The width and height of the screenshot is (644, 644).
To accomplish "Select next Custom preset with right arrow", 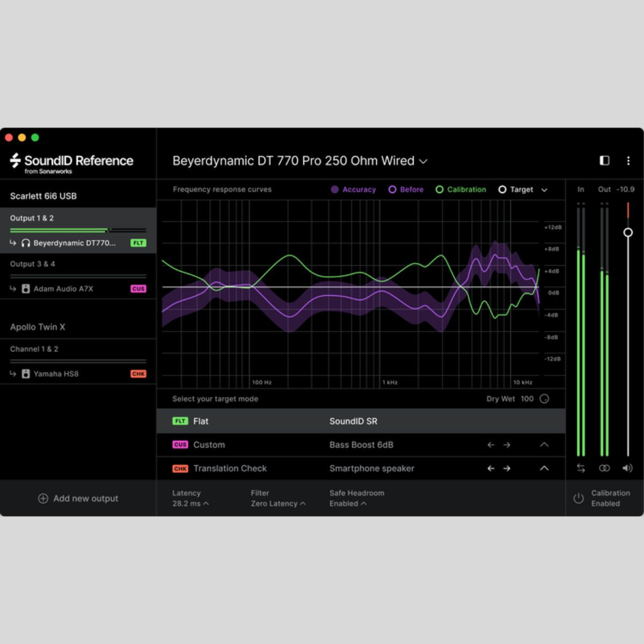I will pyautogui.click(x=507, y=445).
